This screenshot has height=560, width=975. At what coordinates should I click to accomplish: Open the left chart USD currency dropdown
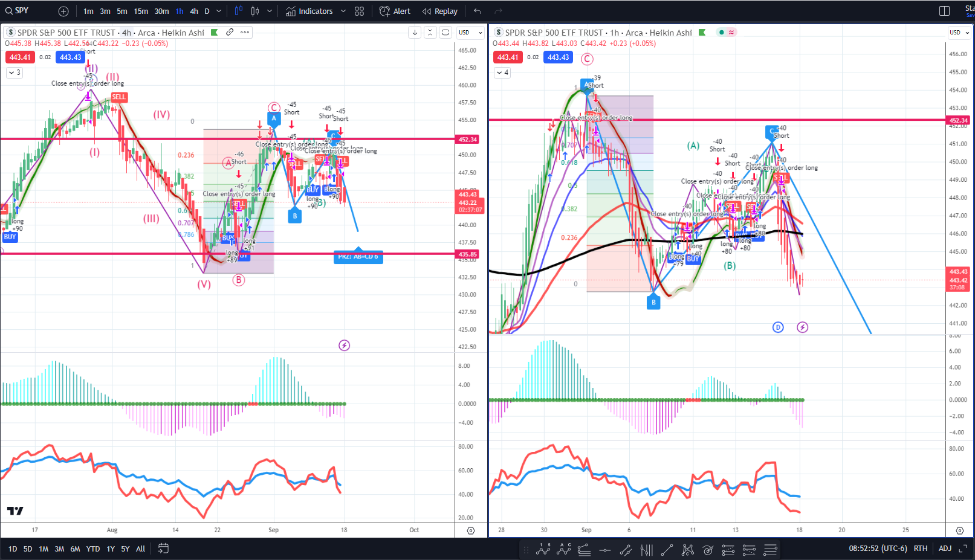tap(470, 32)
